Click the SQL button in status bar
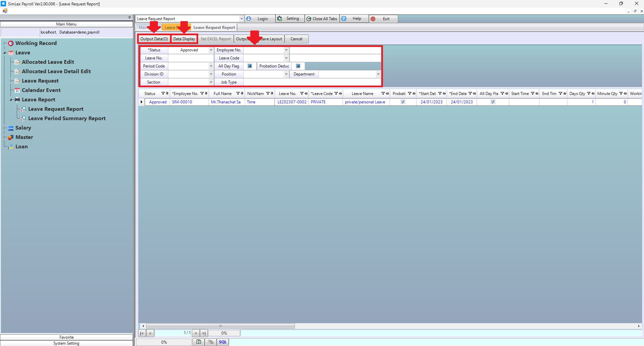Image resolution: width=644 pixels, height=346 pixels. [x=223, y=342]
